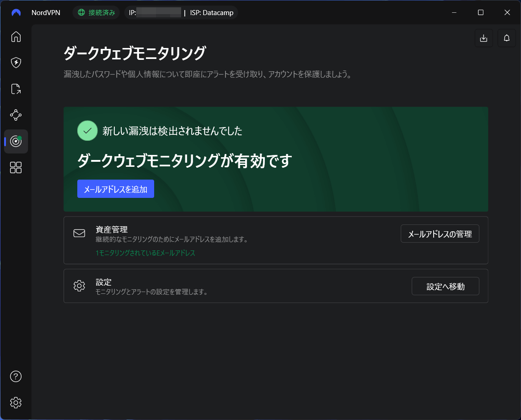The height and width of the screenshot is (420, 521).
Task: Select the Meshnet icon in the sidebar
Action: [16, 115]
